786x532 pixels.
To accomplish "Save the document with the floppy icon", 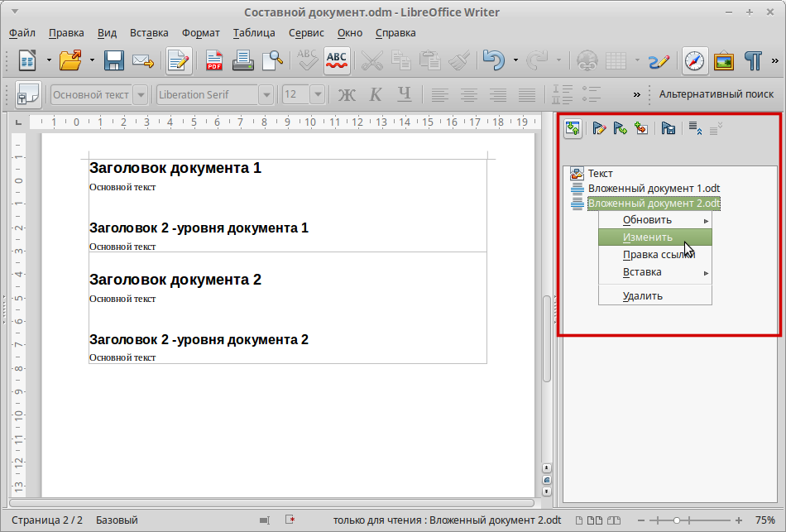I will point(114,61).
